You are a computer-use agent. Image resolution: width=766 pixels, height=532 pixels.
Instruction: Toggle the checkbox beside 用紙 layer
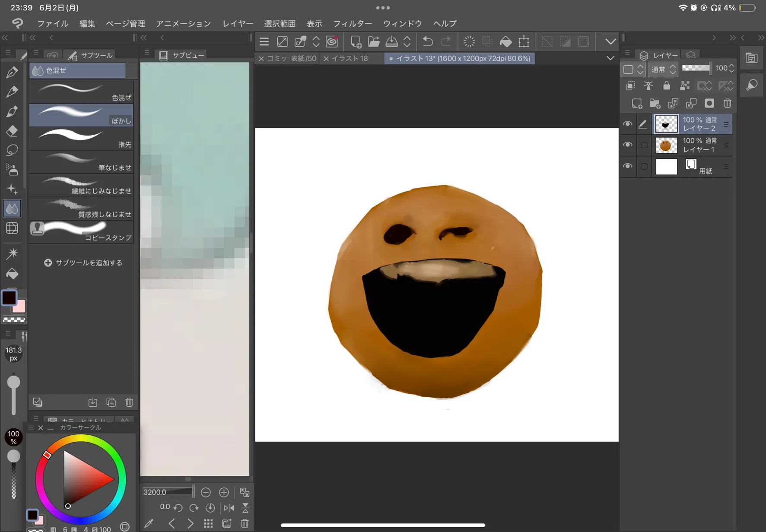(x=644, y=166)
